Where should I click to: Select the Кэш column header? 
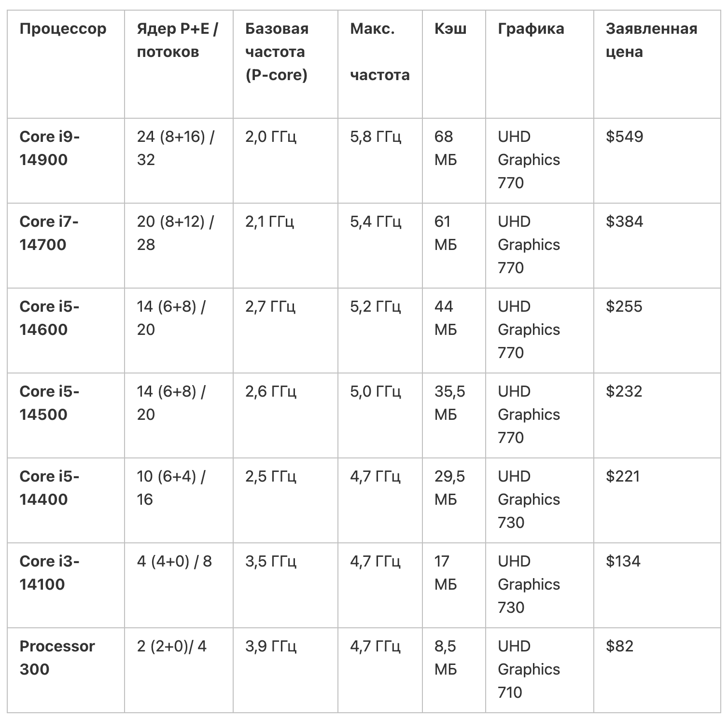point(450,28)
